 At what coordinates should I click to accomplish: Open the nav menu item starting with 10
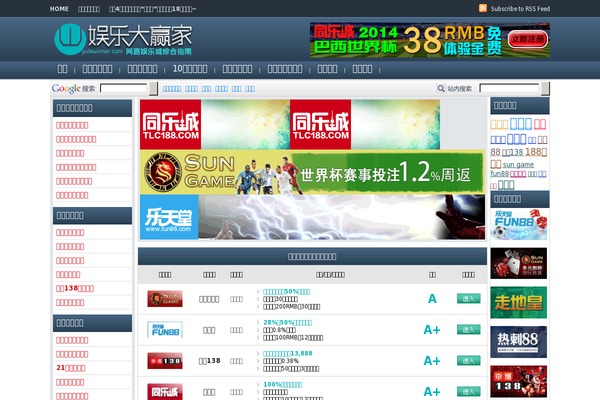(x=190, y=69)
